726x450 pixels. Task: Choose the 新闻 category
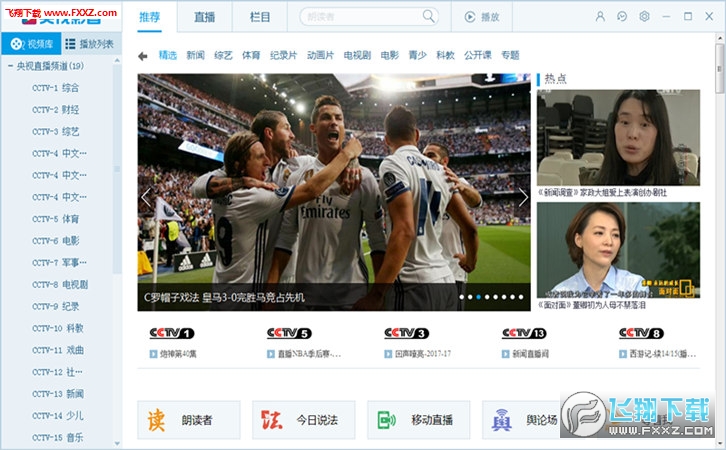195,55
